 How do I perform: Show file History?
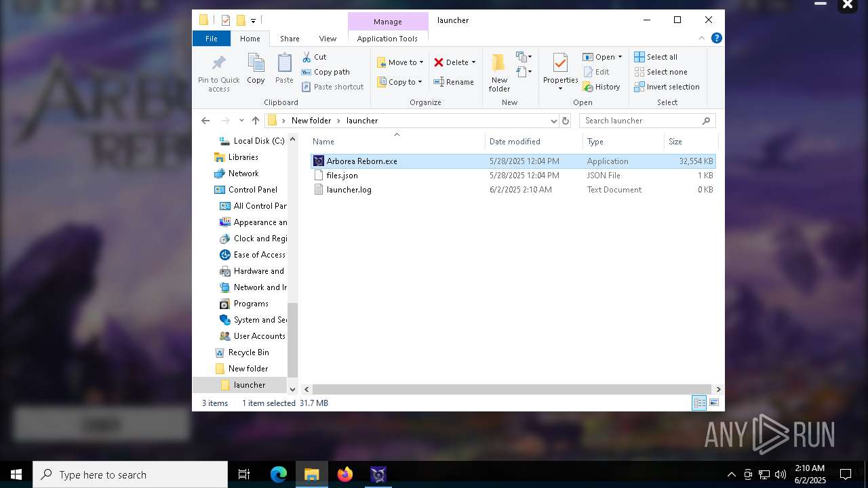tap(601, 87)
